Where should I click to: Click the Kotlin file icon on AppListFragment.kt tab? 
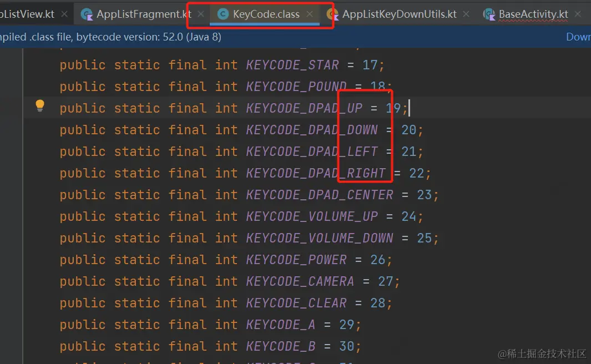tap(87, 14)
